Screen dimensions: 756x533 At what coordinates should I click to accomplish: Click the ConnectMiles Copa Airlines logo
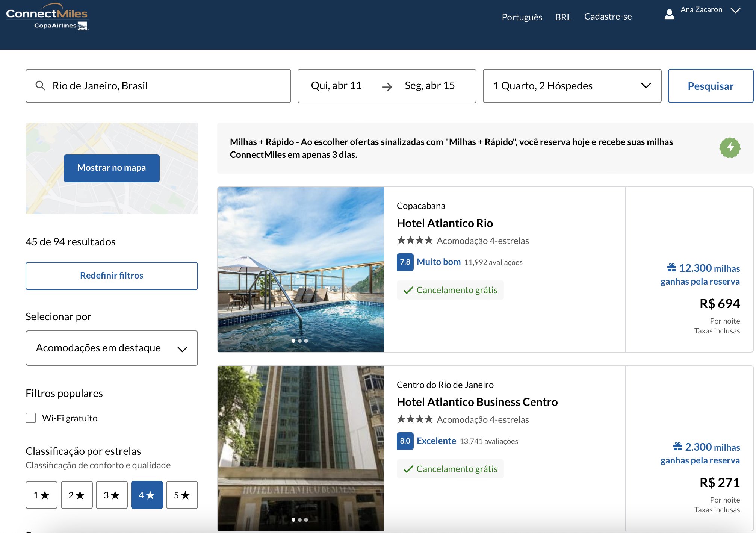pos(47,17)
